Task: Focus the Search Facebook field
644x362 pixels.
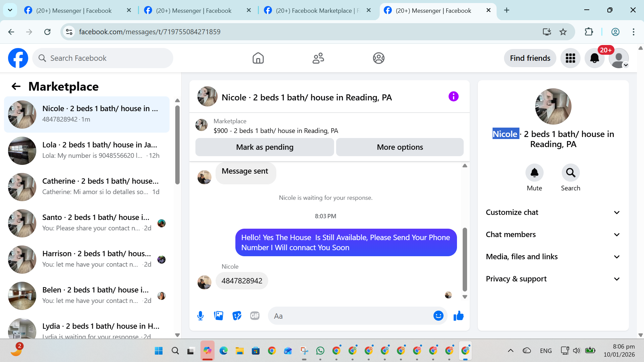Action: (103, 58)
